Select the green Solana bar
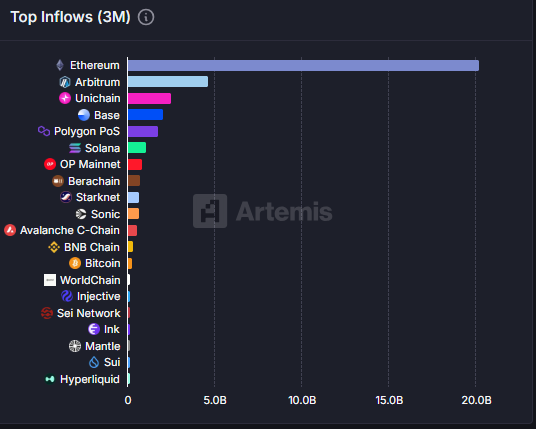The height and width of the screenshot is (429, 536). pyautogui.click(x=137, y=148)
